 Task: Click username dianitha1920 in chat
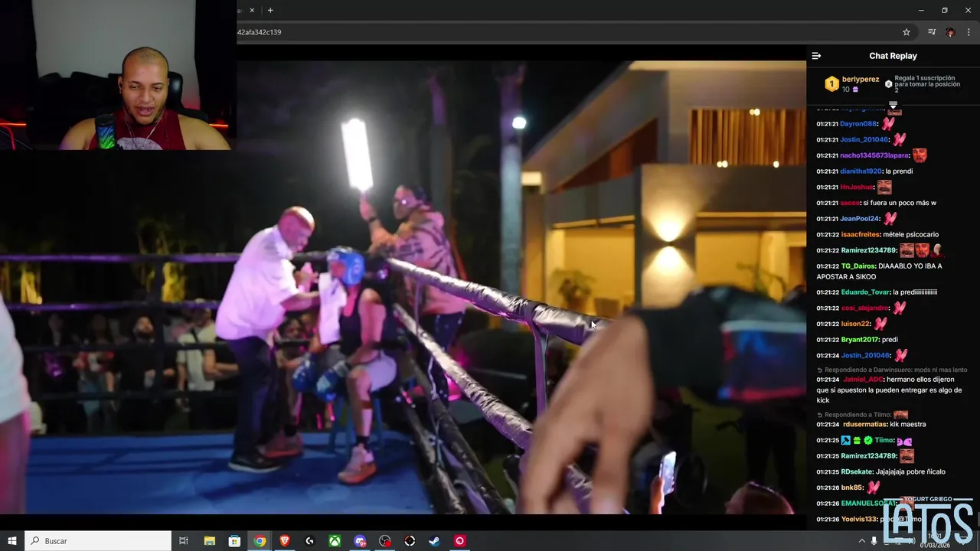pos(861,171)
